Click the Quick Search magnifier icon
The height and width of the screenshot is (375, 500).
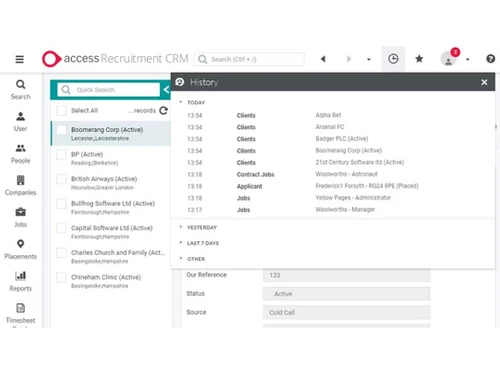[66, 90]
